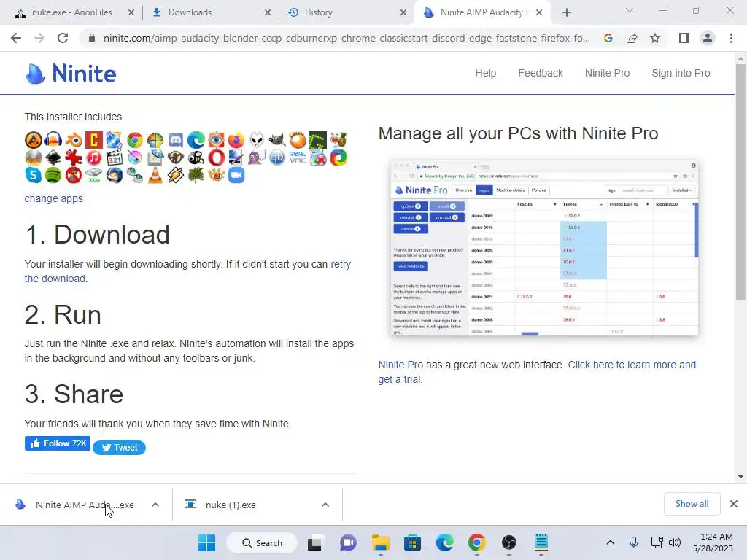Click the iTunes music note icon
This screenshot has height=560, width=747.
coord(94,157)
